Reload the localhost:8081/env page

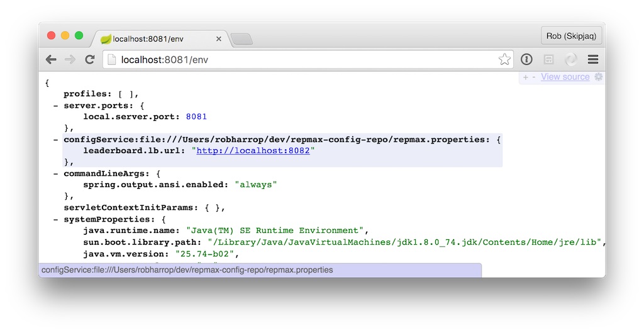[90, 59]
